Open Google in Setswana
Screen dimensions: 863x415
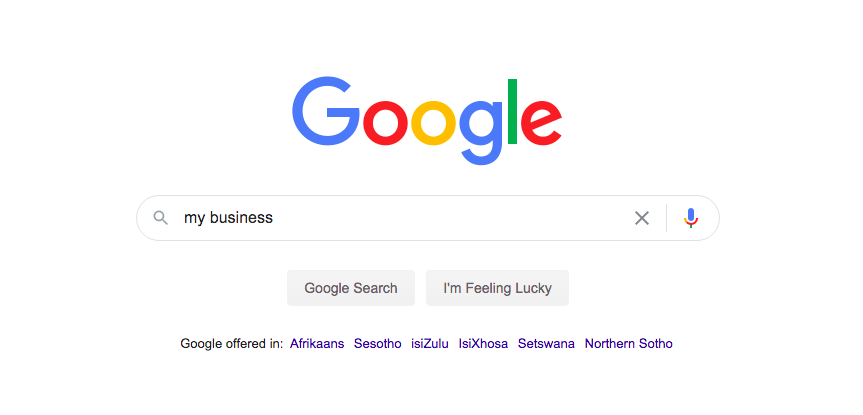tap(546, 344)
